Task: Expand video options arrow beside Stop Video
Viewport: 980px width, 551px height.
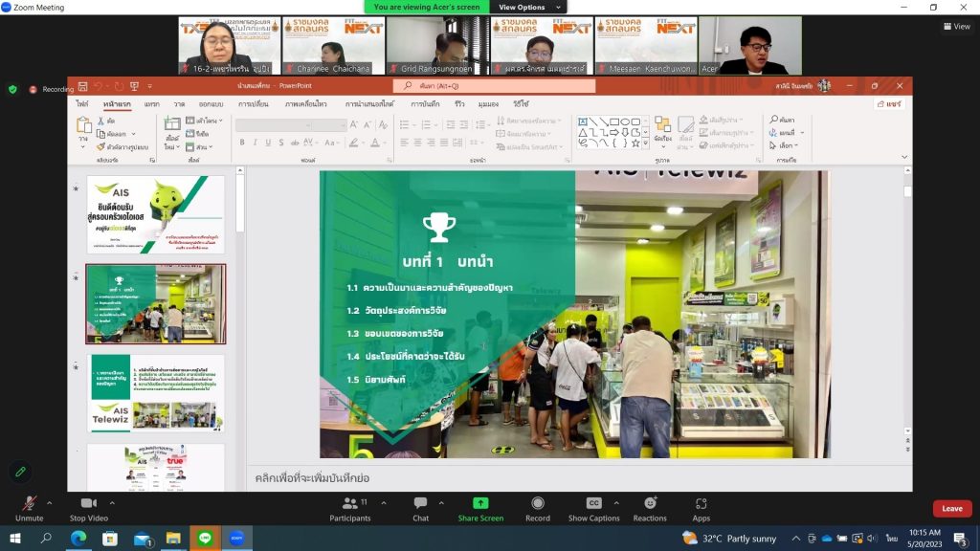Action: 113,501
